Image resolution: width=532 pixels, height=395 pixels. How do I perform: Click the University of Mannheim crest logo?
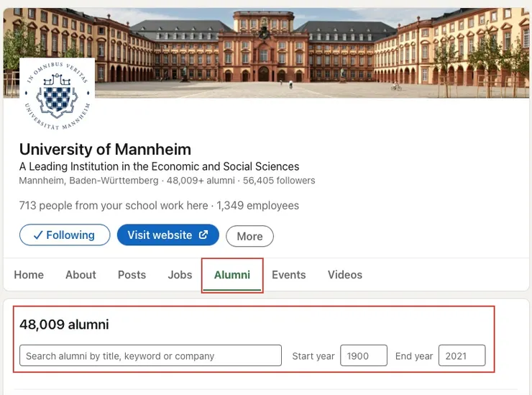58,94
